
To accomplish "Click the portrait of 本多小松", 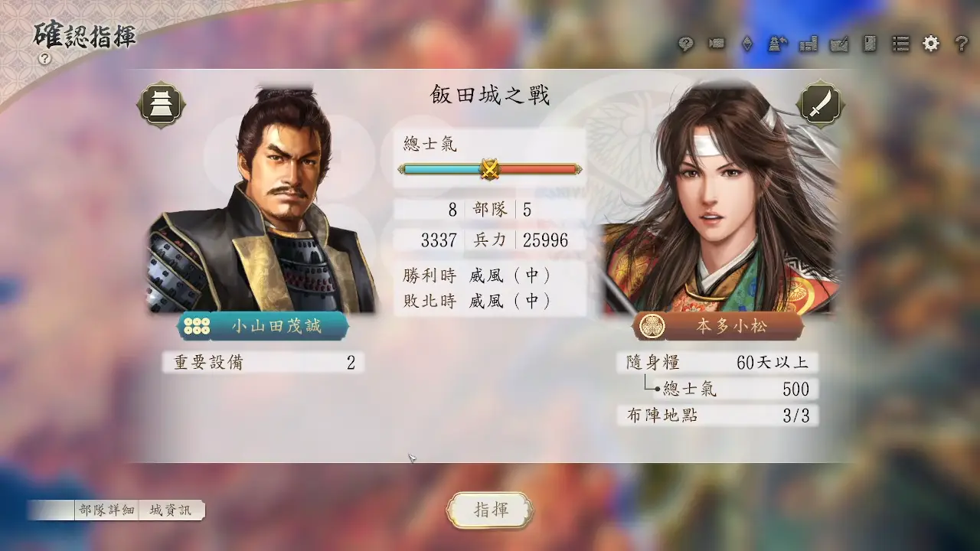I will coord(720,199).
